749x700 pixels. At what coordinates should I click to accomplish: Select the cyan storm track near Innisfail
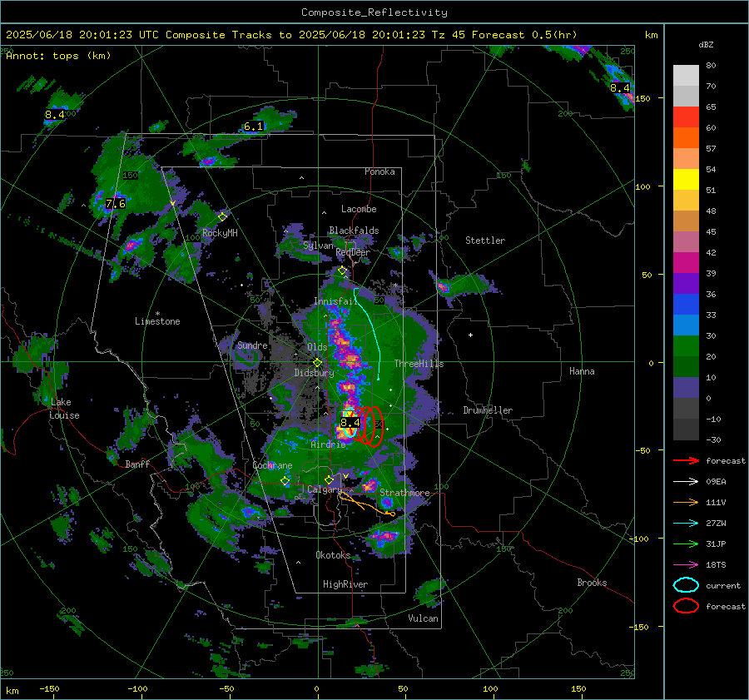369,334
